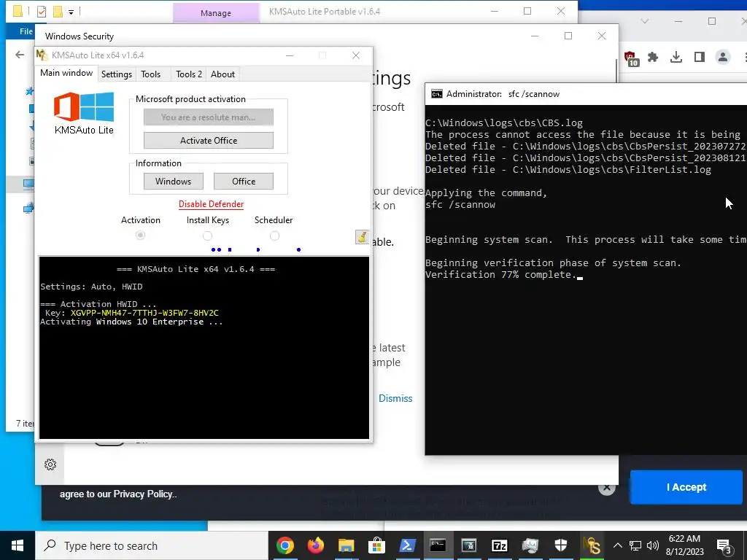The image size is (747, 560).
Task: Click the I Accept cookie button
Action: (x=686, y=487)
